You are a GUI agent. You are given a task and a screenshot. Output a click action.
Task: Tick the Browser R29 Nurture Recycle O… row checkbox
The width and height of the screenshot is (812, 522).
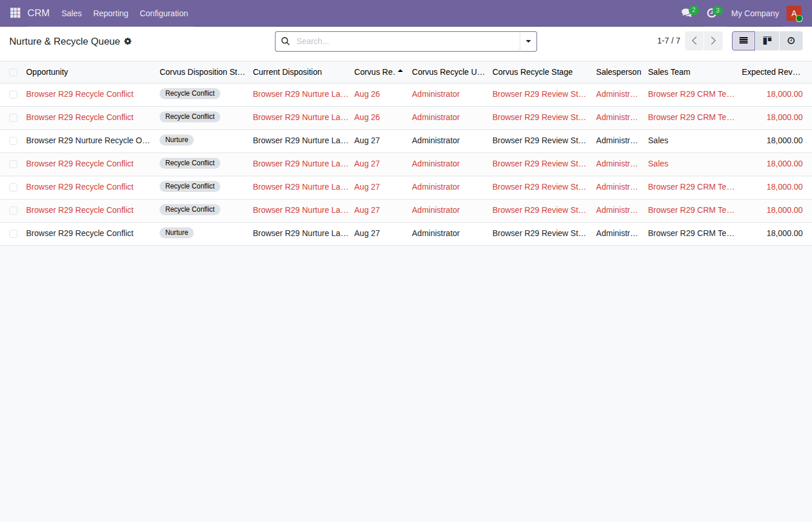point(13,141)
